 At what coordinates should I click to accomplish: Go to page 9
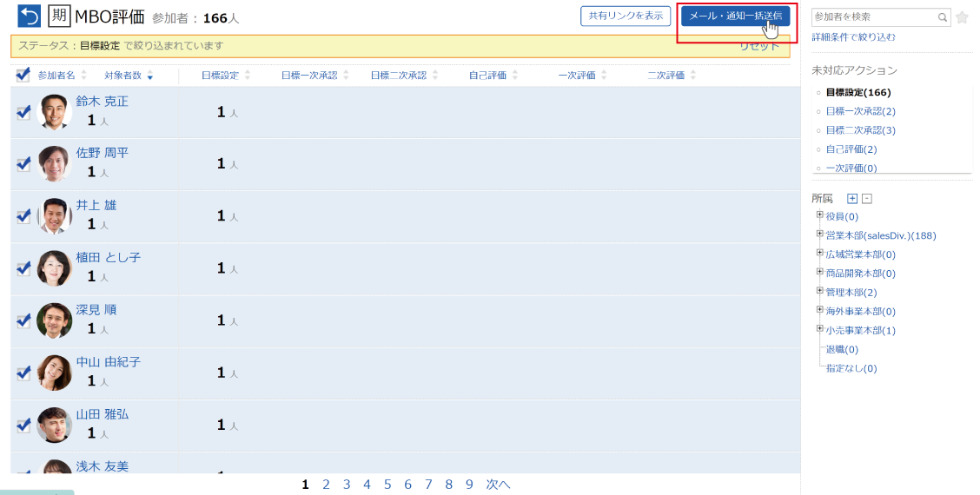(469, 485)
